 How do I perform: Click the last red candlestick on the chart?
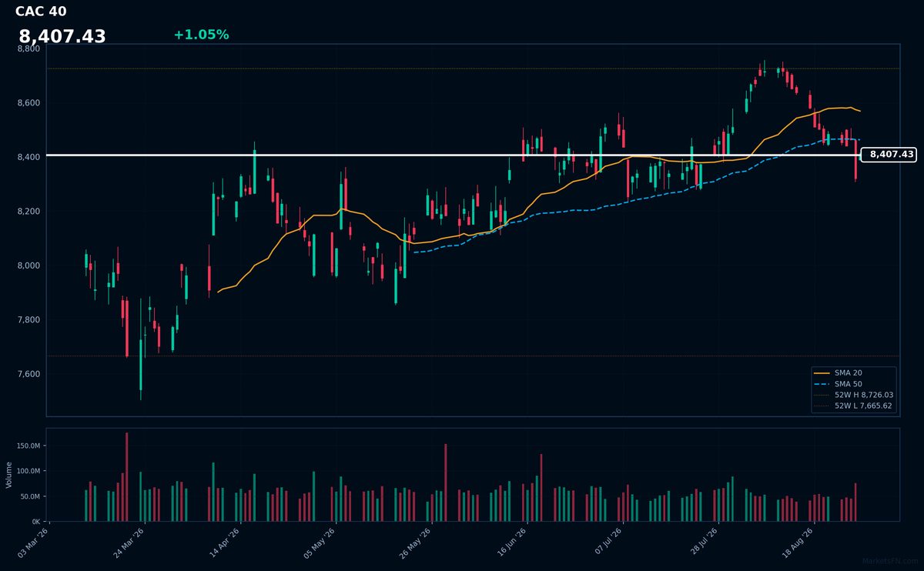pos(855,159)
